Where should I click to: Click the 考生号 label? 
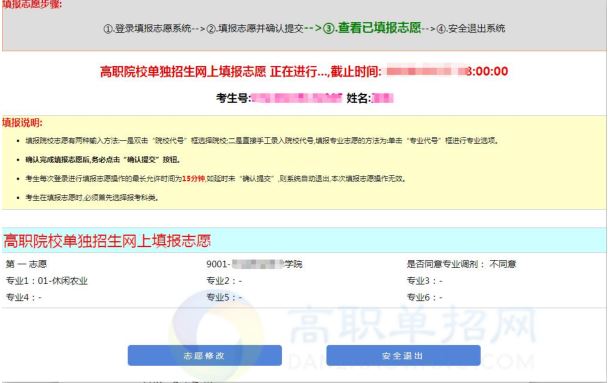click(233, 98)
